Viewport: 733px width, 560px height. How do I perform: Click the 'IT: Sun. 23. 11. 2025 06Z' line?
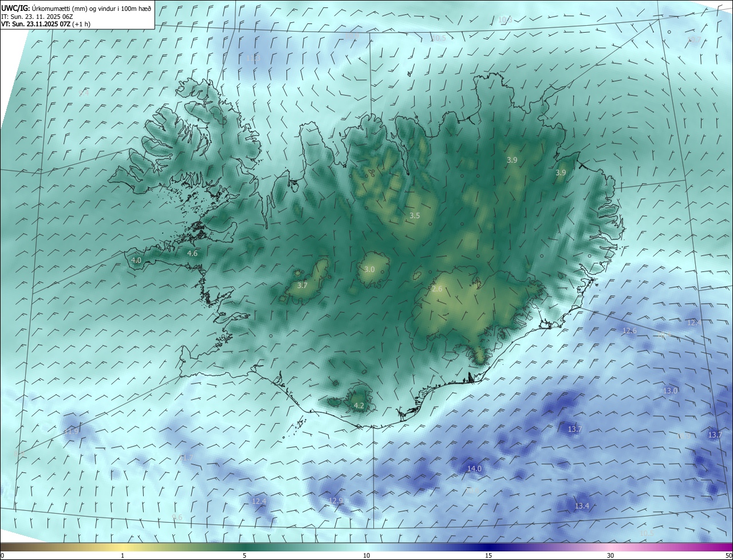(37, 17)
